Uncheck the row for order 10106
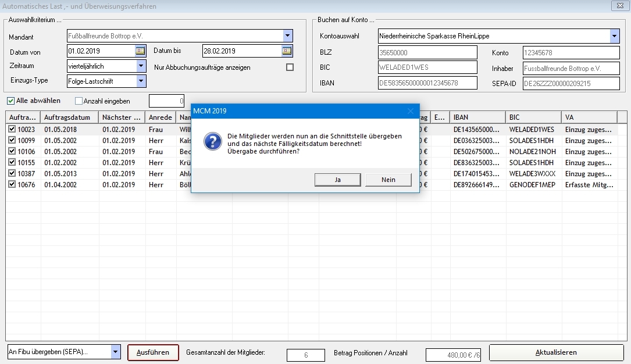 (12, 151)
